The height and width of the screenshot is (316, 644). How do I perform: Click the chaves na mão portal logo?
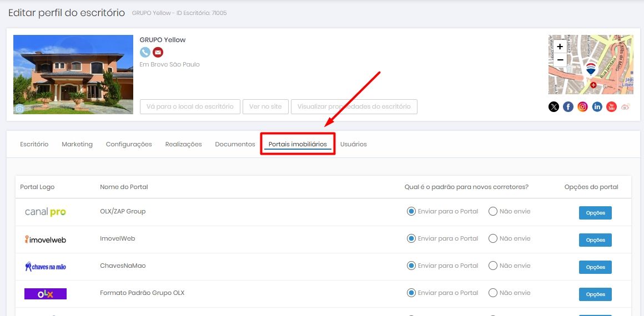point(45,266)
